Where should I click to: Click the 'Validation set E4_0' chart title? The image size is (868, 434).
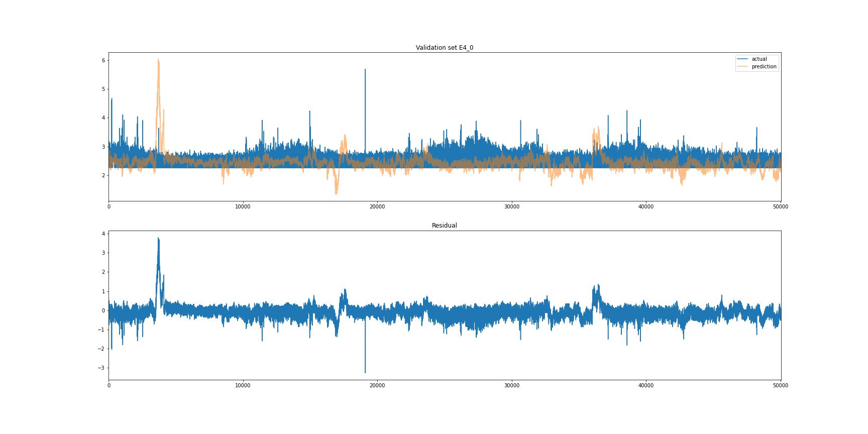coord(444,48)
